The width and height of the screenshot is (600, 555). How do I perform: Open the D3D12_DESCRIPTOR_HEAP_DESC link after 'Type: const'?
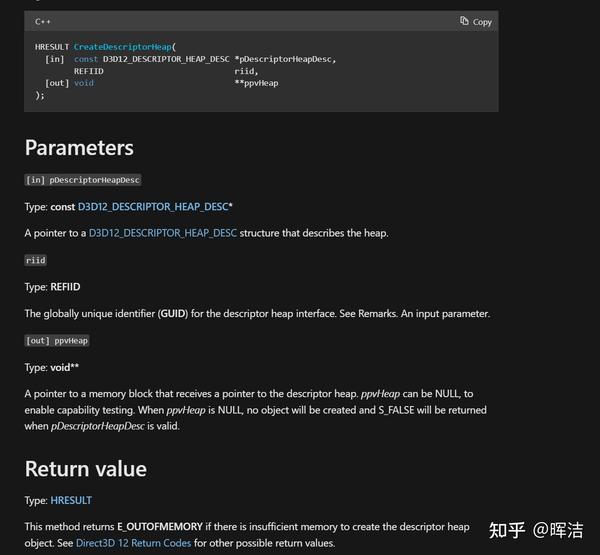click(155, 206)
